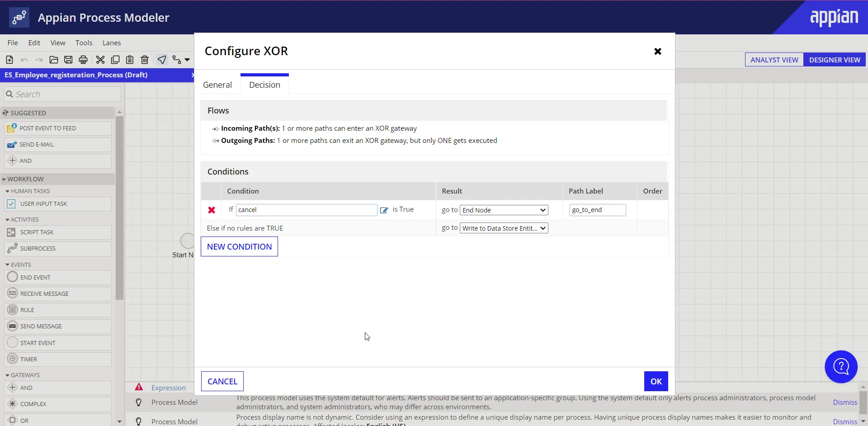This screenshot has height=426, width=868.
Task: Collapse the Suggested palette section
Action: (x=58, y=113)
